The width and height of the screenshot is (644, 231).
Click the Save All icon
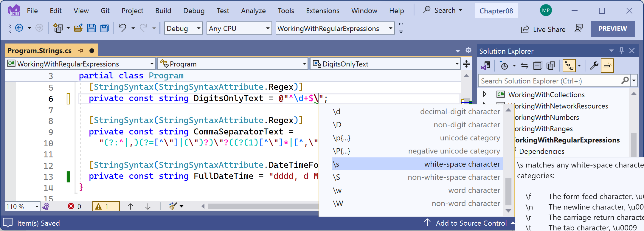[x=105, y=28]
